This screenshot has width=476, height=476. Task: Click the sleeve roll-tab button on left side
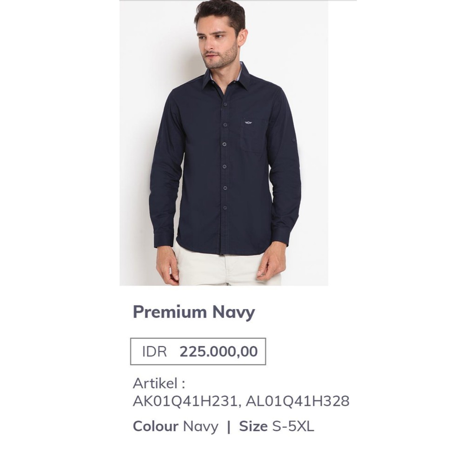click(157, 141)
